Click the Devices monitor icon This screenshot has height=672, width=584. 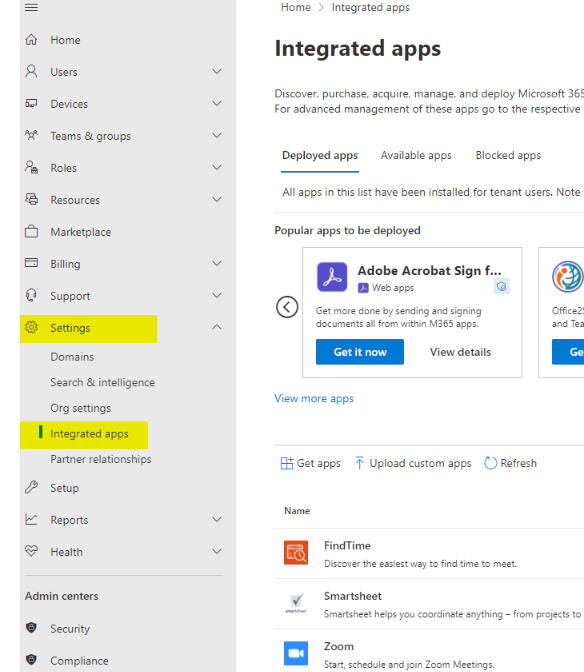point(31,103)
